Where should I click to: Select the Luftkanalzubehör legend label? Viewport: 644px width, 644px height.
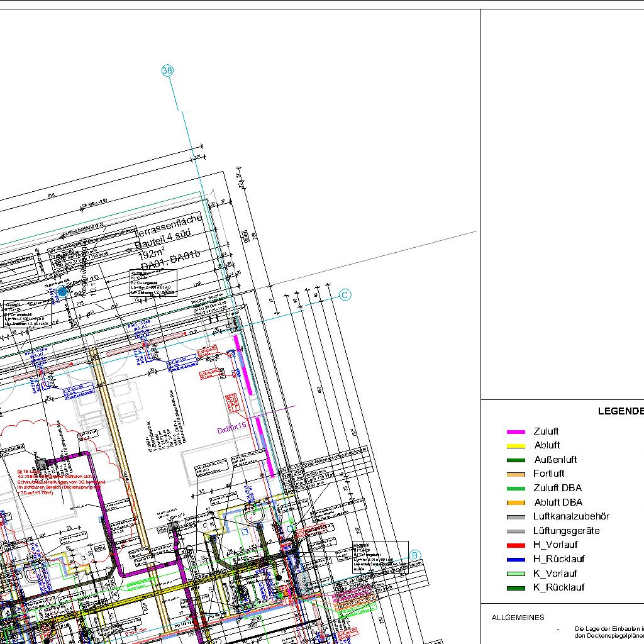tap(571, 516)
